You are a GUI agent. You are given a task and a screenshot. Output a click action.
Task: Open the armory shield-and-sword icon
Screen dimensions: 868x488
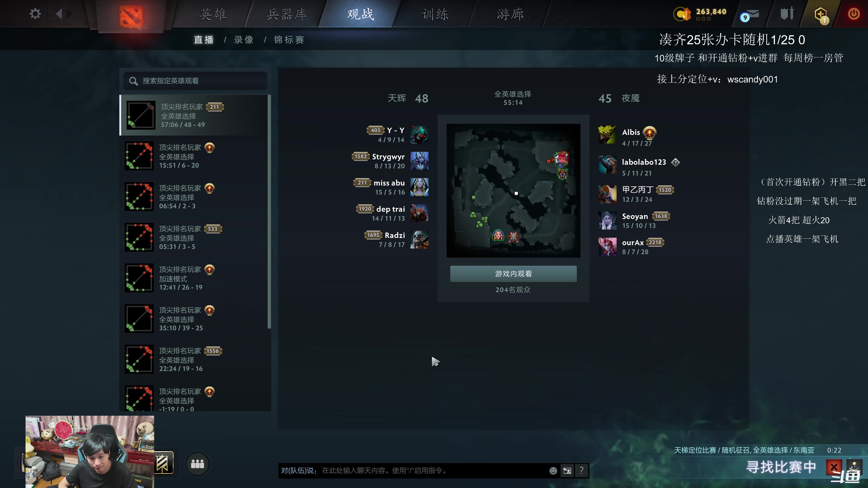click(788, 14)
